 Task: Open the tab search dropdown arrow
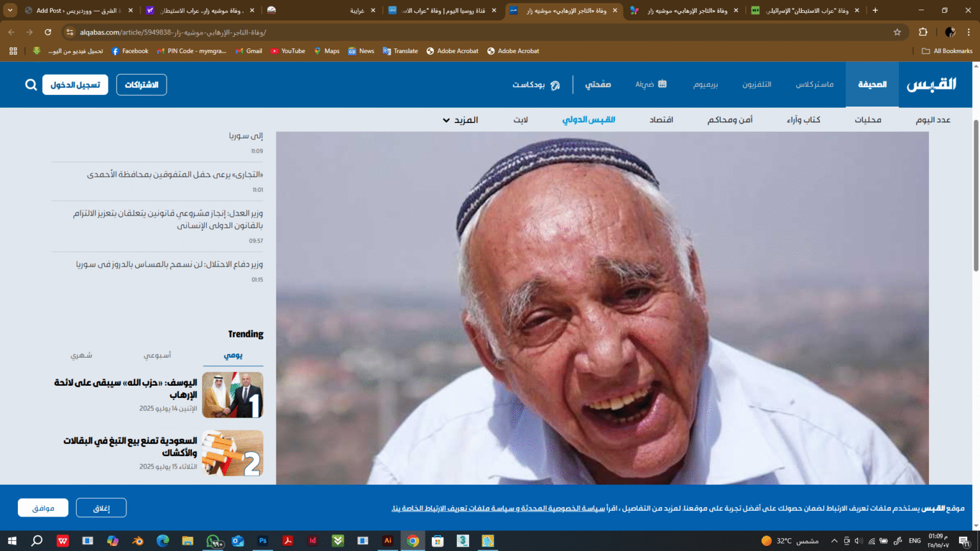10,10
